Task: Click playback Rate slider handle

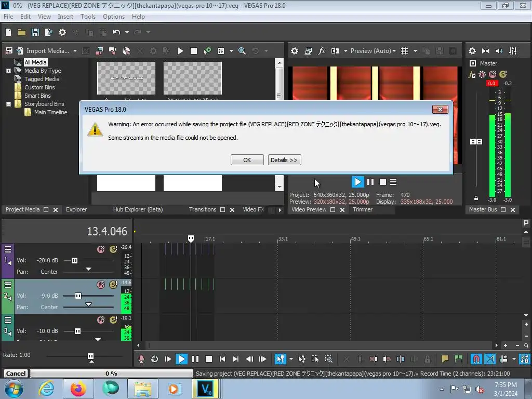Action: [90, 356]
